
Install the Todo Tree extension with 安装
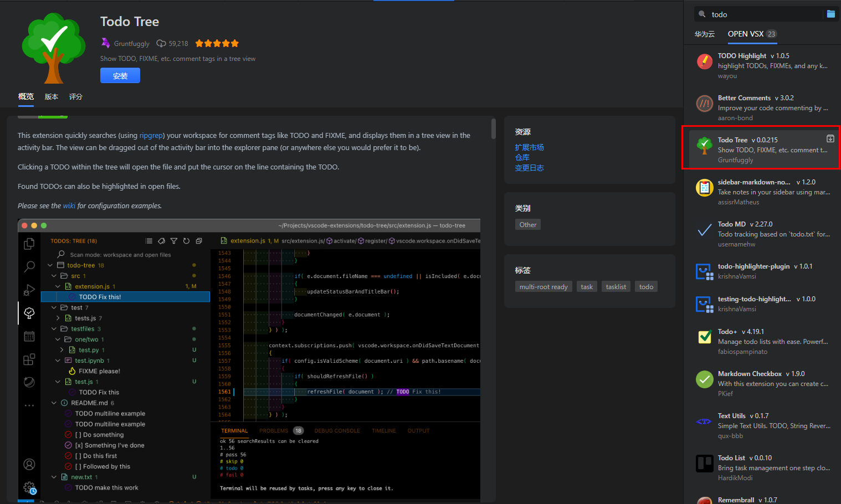pyautogui.click(x=120, y=75)
